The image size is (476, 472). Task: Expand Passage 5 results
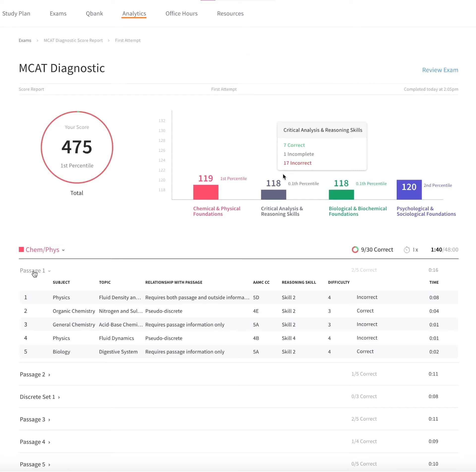click(x=49, y=464)
